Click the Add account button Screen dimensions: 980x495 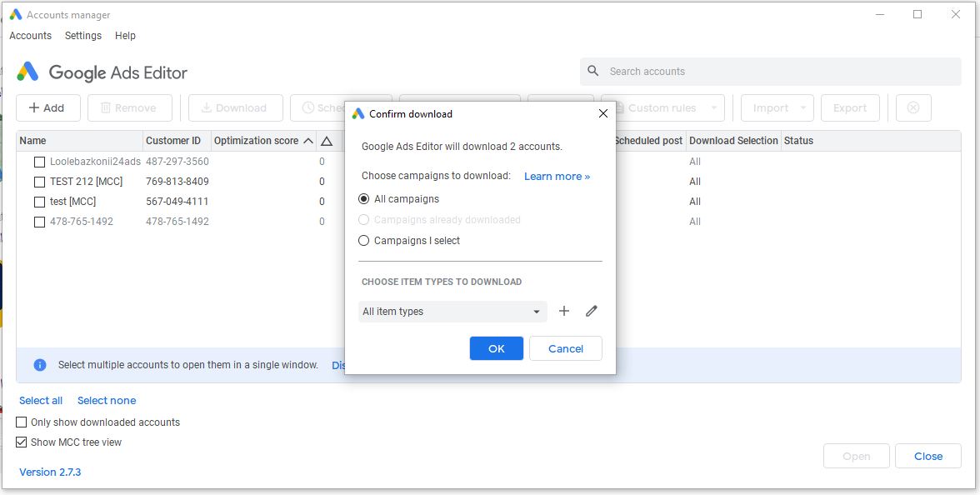[48, 108]
